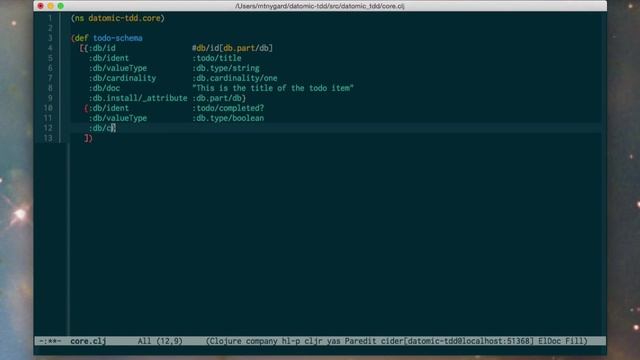Click ':db/ident' on line 5

click(x=109, y=58)
